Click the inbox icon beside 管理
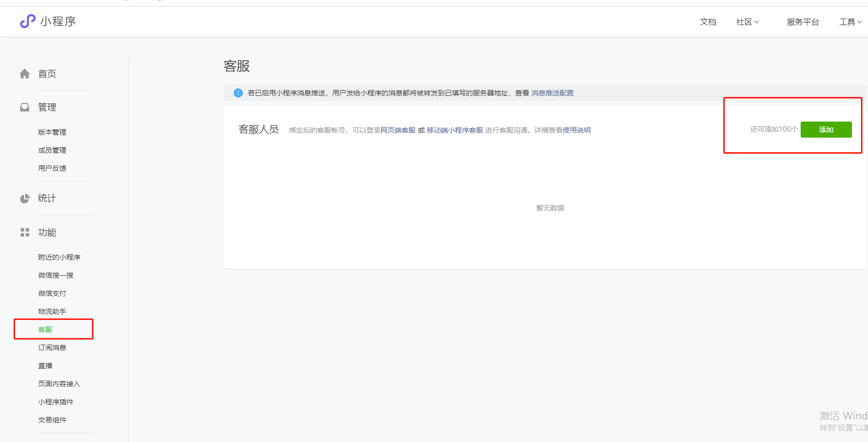The height and width of the screenshot is (442, 868). point(25,107)
